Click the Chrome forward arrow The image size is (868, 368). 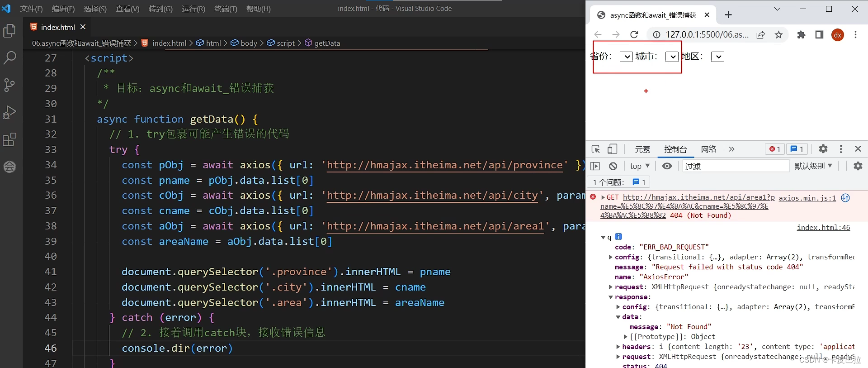tap(616, 34)
